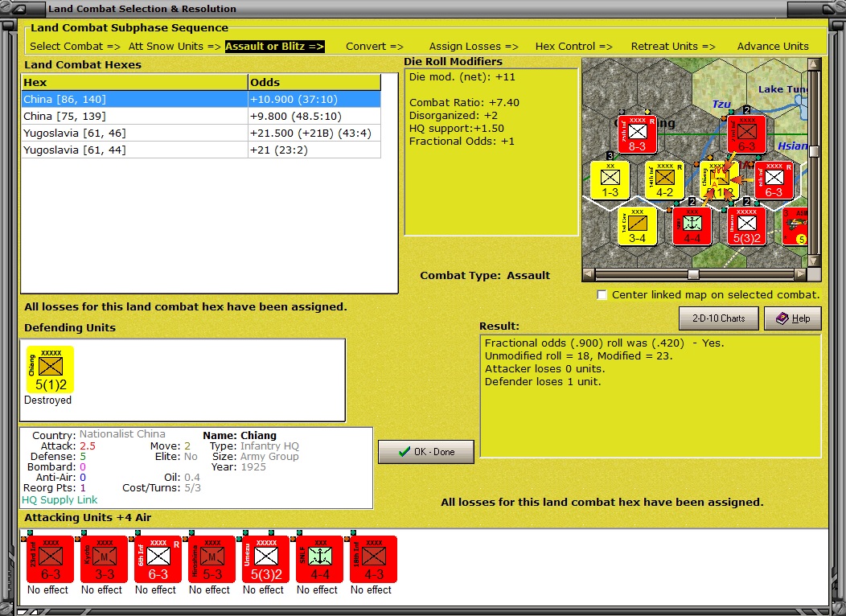Click the destroyed Chiang 5(1)2 defending unit
This screenshot has height=616, width=846.
pyautogui.click(x=50, y=369)
